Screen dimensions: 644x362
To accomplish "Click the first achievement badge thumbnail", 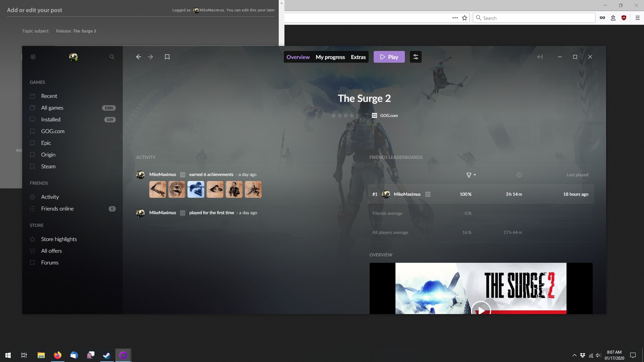I will point(157,189).
